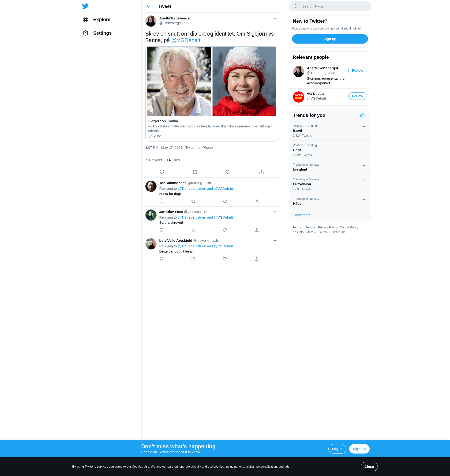Open more options on Leiv Velle Åreskjold's reply
Image resolution: width=450 pixels, height=476 pixels.
[x=276, y=241]
